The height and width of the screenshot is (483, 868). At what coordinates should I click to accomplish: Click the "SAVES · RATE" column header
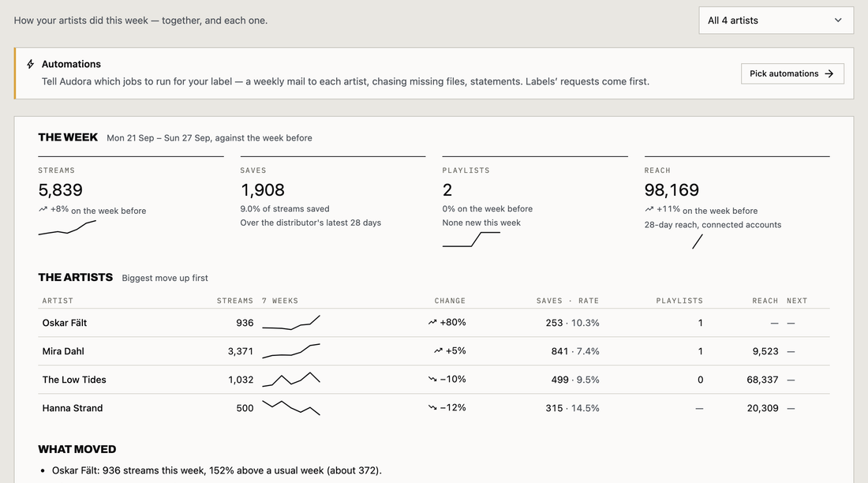[567, 301]
